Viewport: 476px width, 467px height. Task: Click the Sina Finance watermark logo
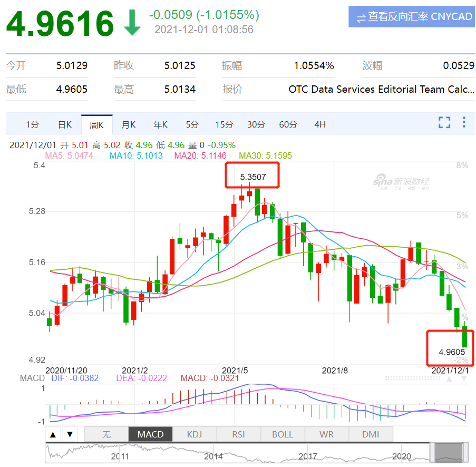(x=401, y=182)
